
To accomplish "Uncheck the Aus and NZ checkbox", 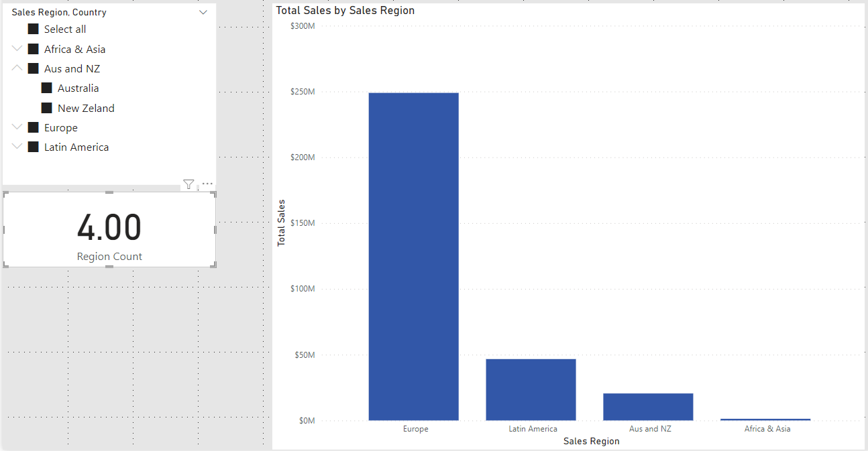I will click(x=33, y=68).
